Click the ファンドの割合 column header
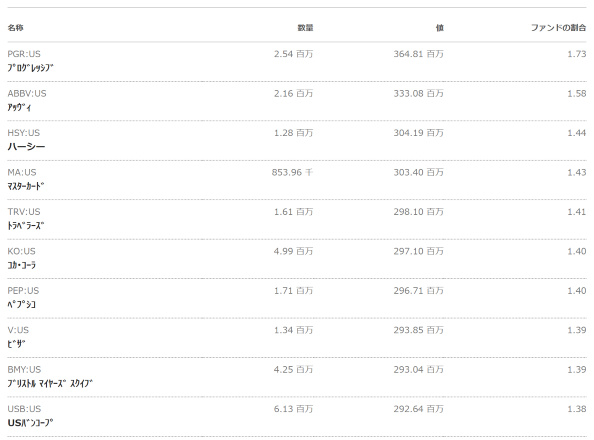The width and height of the screenshot is (594, 440). [x=558, y=27]
